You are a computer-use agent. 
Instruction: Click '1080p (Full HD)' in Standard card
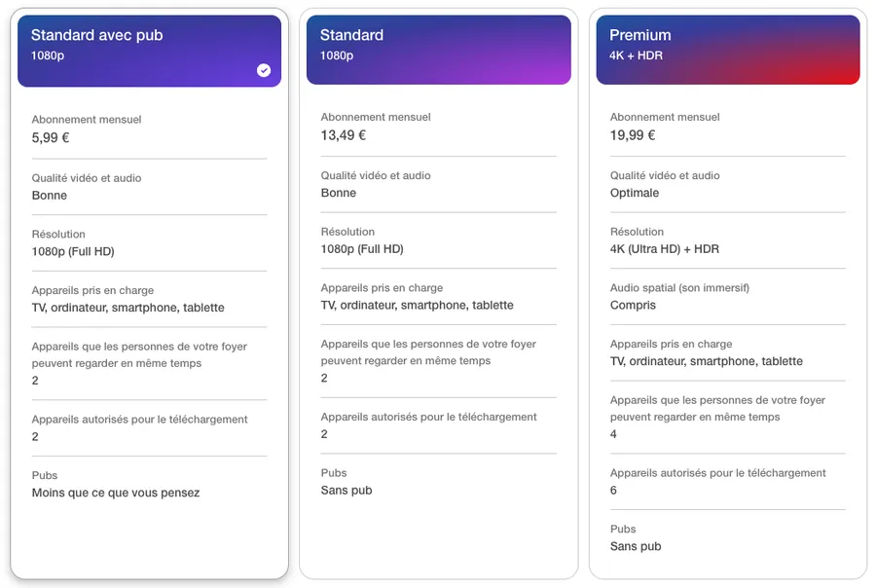click(x=362, y=249)
